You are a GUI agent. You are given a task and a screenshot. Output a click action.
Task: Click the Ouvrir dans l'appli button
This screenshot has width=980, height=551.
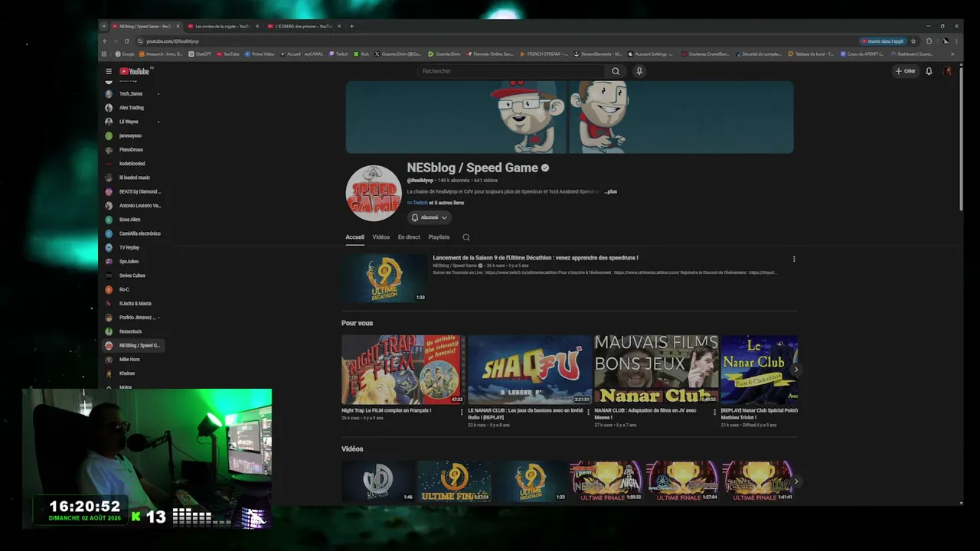[883, 41]
